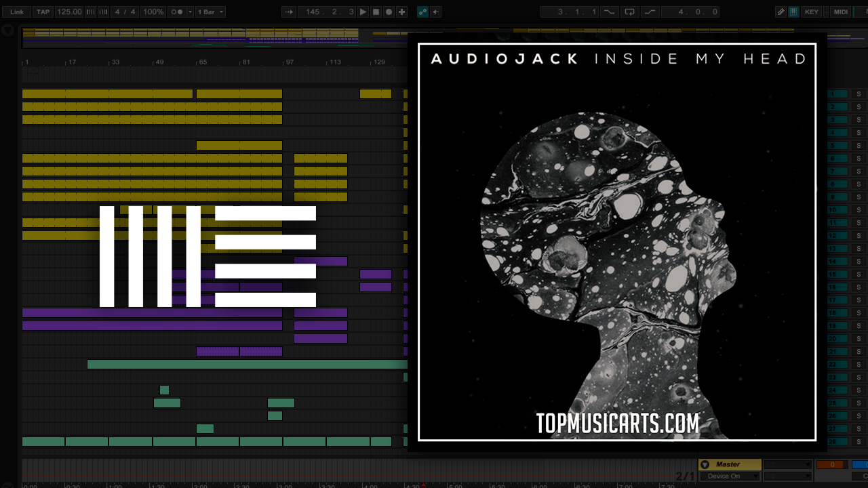The height and width of the screenshot is (488, 868).
Task: Click the TAP tempo button
Action: click(x=43, y=12)
